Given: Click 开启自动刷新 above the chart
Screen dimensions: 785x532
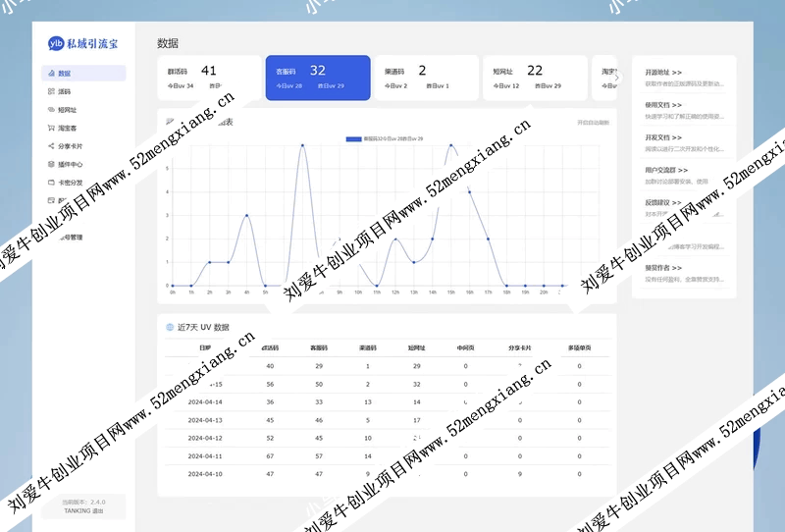Looking at the screenshot, I should click(594, 123).
